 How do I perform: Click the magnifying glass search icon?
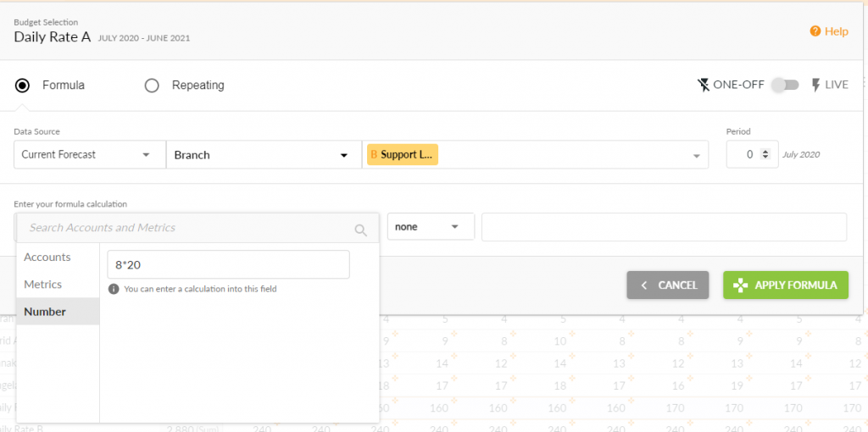pos(361,230)
